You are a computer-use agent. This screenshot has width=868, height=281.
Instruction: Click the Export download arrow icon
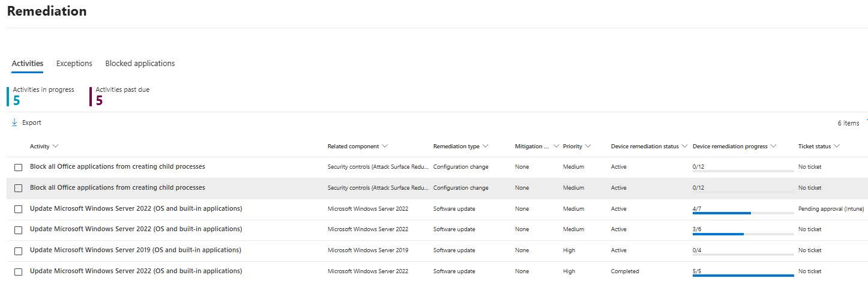14,122
